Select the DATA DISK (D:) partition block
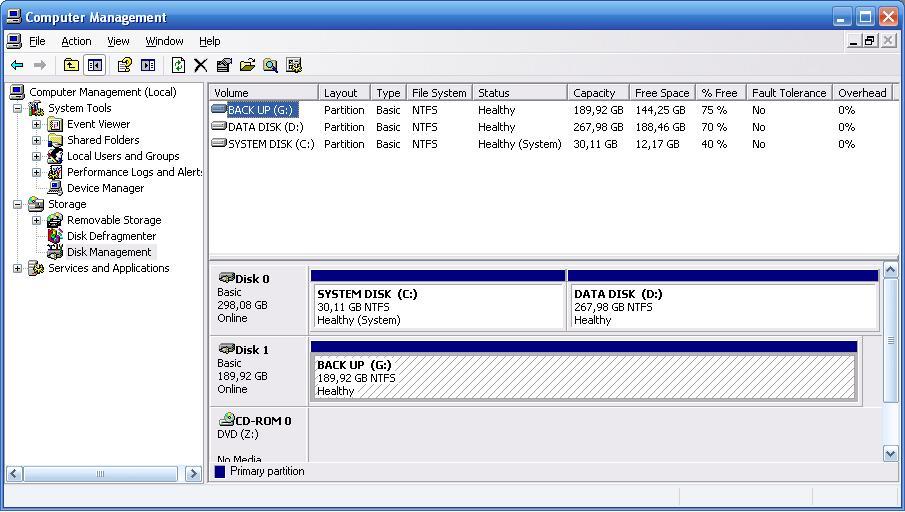This screenshot has height=512, width=905. point(723,300)
